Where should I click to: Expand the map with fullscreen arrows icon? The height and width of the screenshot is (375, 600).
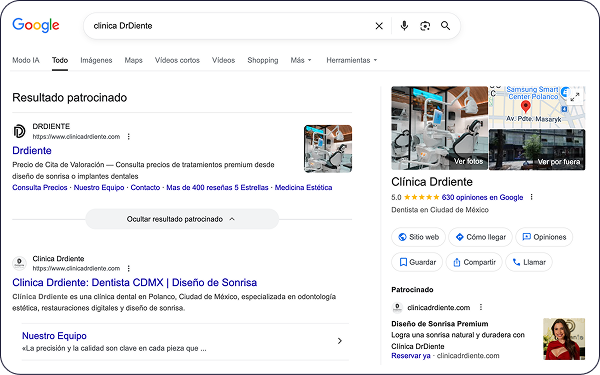[575, 98]
